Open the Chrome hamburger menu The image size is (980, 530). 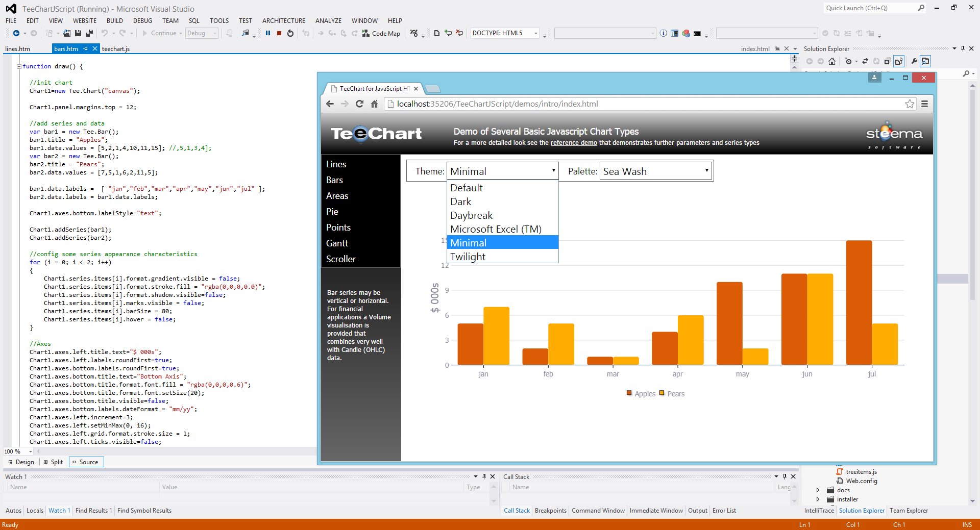tap(924, 104)
